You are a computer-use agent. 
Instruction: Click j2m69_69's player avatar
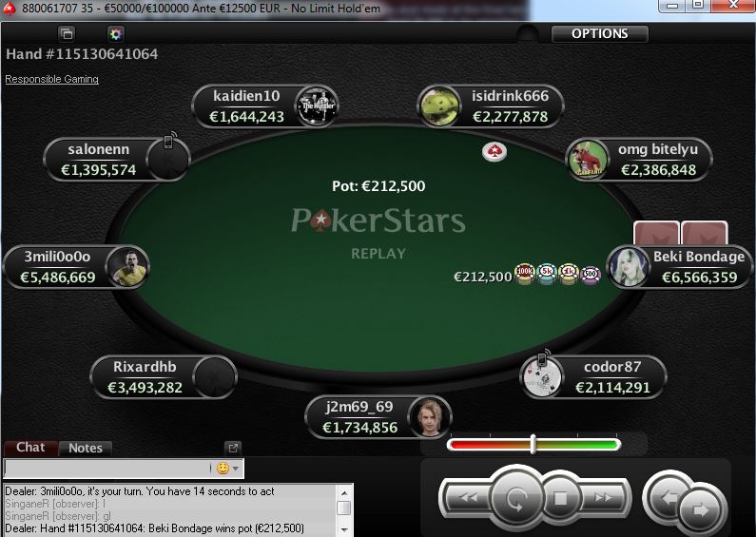429,417
